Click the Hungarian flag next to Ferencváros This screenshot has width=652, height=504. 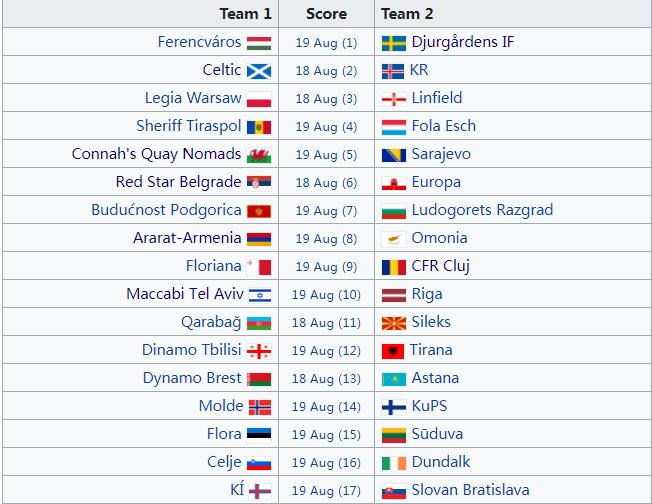click(259, 43)
